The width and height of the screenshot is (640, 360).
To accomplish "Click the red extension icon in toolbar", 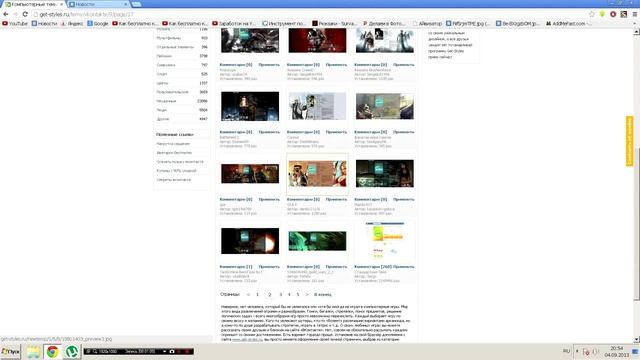I will (613, 14).
